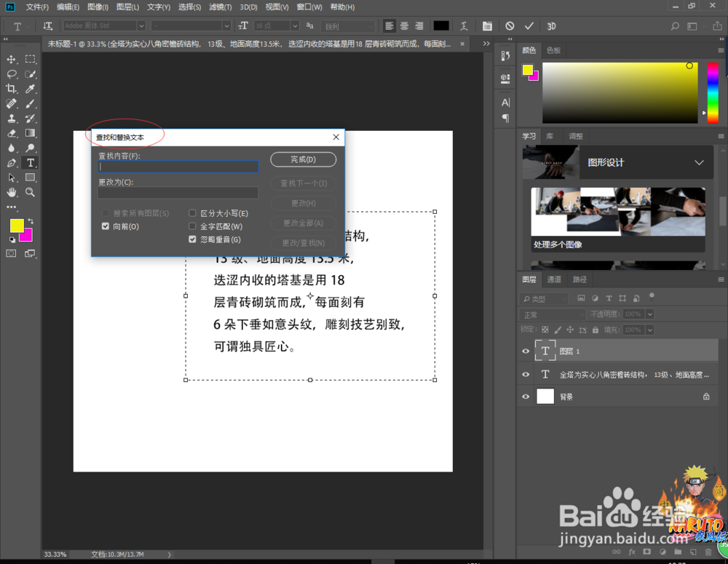Viewport: 728px width, 564px height.
Task: Enable 区分大小写(E) option
Action: 192,213
